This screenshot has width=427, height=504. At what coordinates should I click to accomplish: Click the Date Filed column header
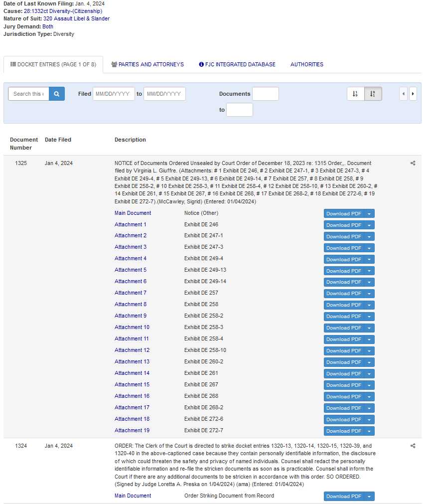(58, 140)
